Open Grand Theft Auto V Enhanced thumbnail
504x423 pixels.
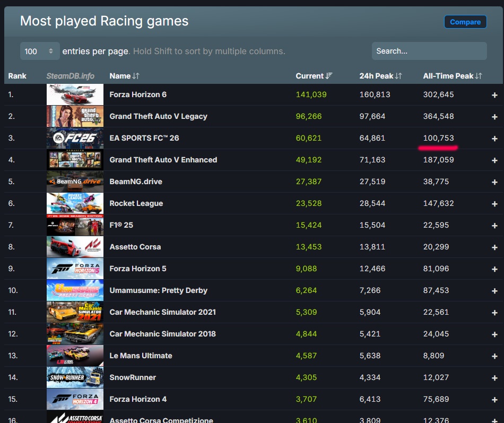[75, 160]
